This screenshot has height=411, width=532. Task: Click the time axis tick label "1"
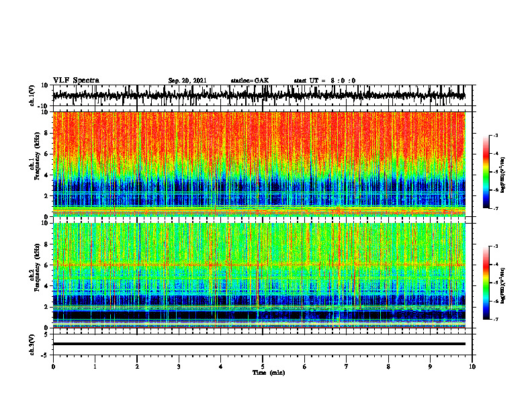(x=95, y=367)
